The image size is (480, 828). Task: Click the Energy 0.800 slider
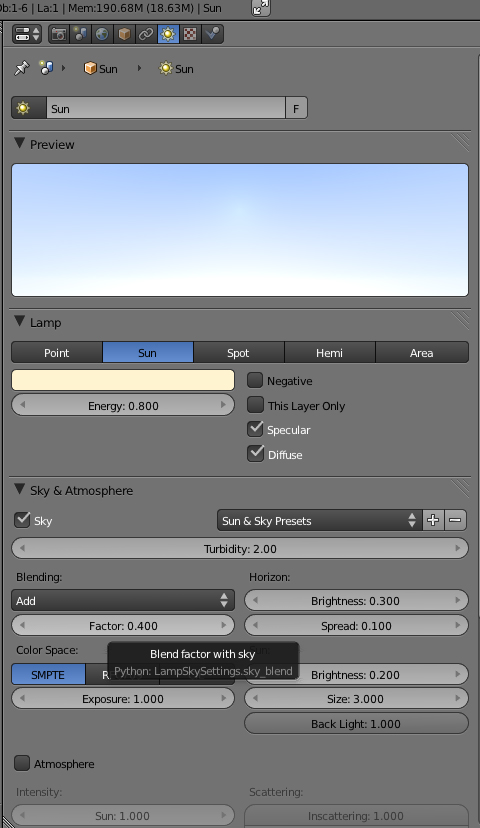pos(123,406)
